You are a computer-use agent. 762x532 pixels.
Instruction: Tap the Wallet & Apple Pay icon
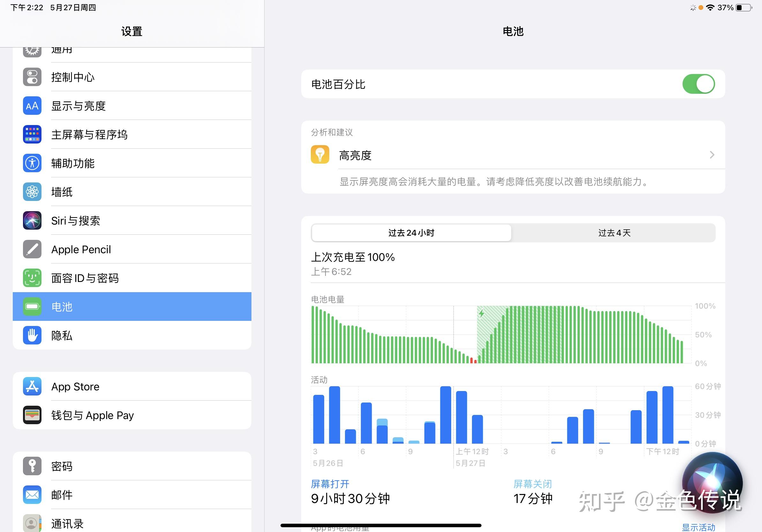tap(32, 415)
